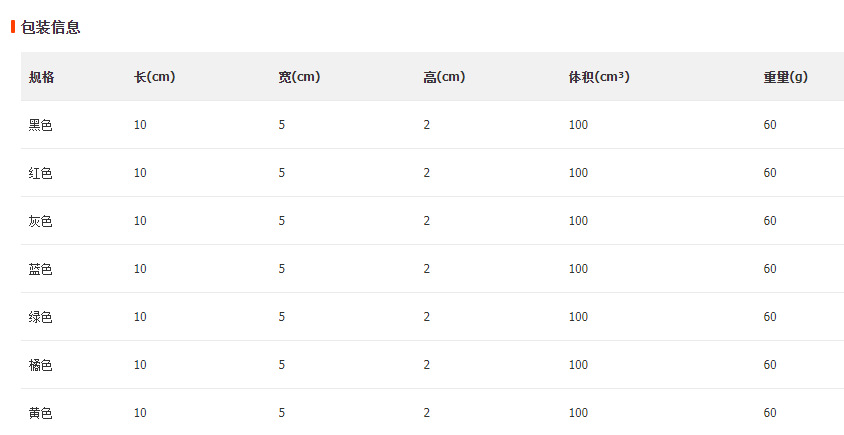Select the 灰色 row label

tap(40, 221)
